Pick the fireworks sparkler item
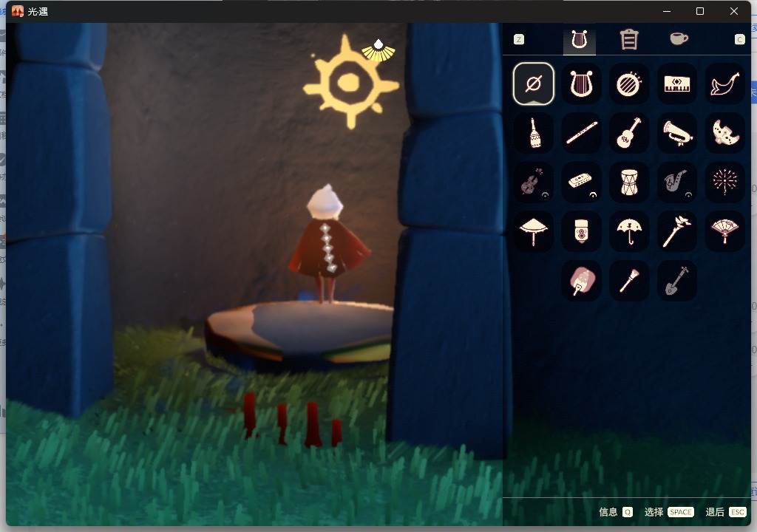Image resolution: width=757 pixels, height=532 pixels. click(724, 182)
